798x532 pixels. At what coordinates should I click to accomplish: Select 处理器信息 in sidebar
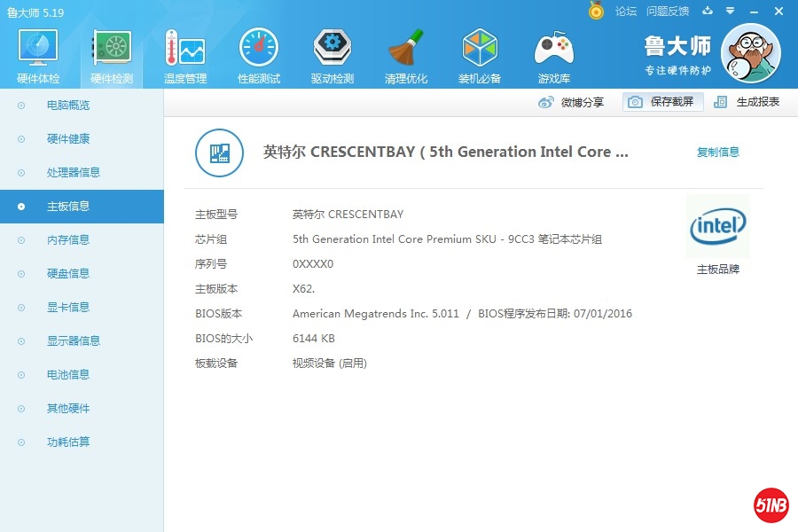[x=82, y=173]
